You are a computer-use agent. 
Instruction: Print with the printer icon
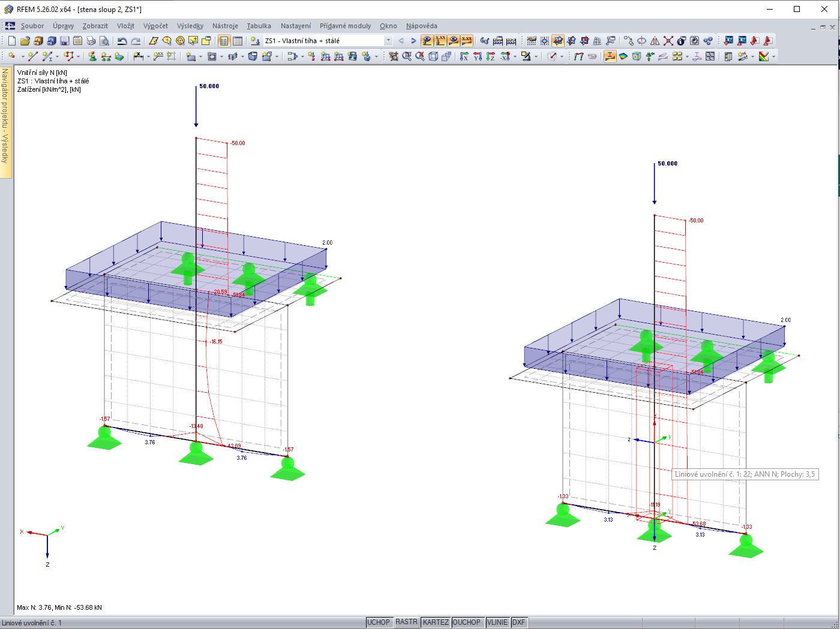[91, 41]
